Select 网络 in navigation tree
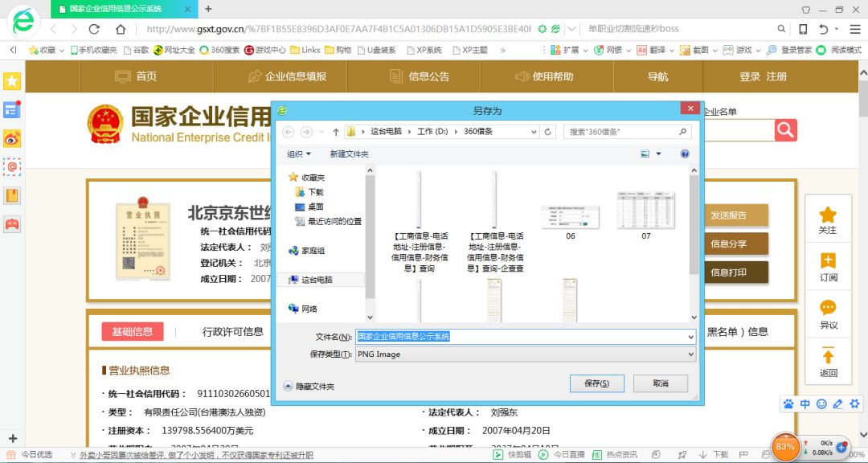868x463 pixels. coord(303,309)
